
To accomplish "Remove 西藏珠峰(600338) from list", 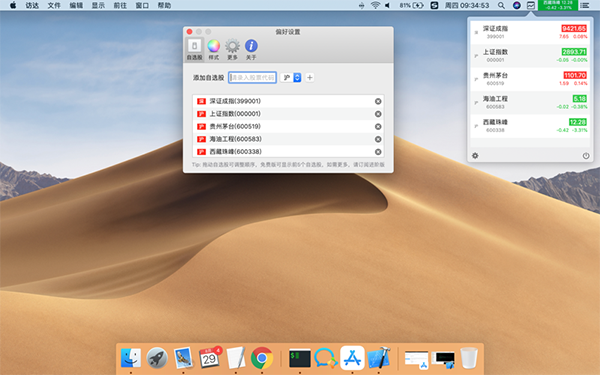I will tap(378, 152).
